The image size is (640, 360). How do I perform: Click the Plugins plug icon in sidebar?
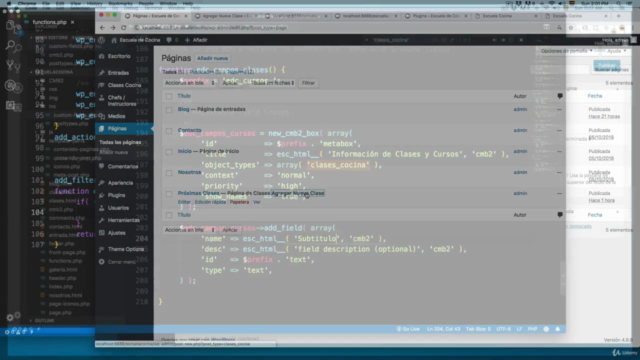tap(101, 196)
